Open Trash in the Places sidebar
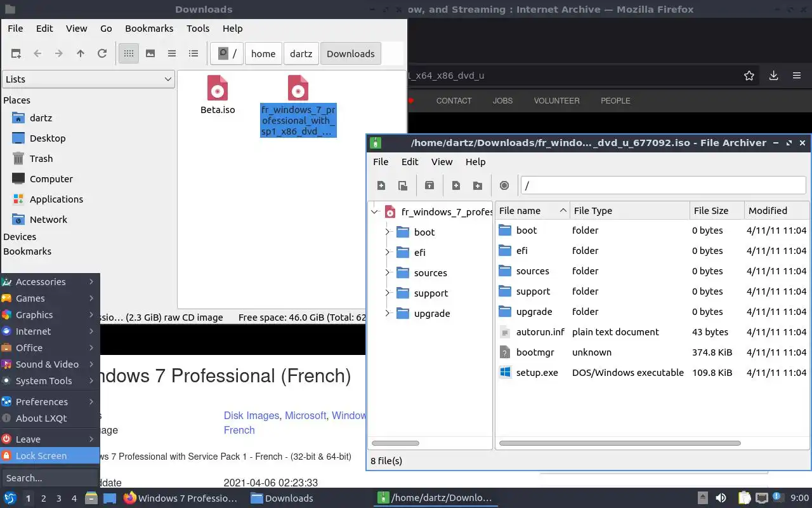The height and width of the screenshot is (508, 812). pos(41,159)
